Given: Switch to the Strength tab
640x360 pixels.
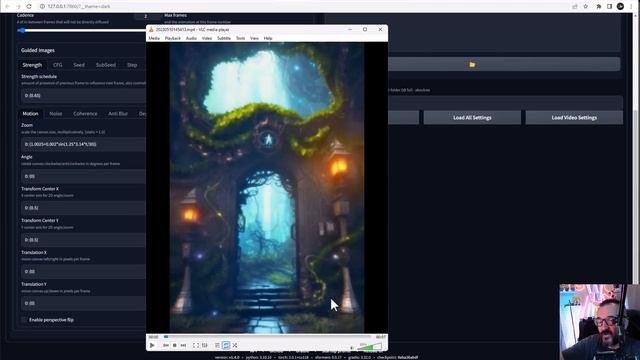Looking at the screenshot, I should tap(32, 65).
